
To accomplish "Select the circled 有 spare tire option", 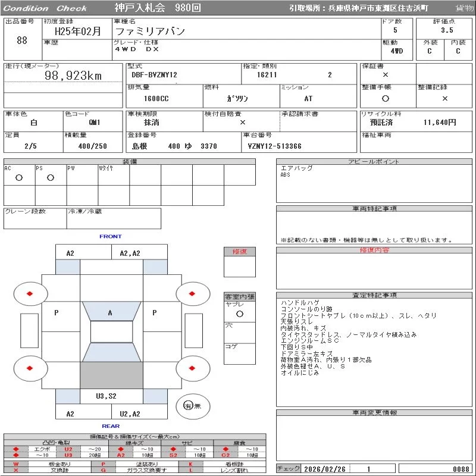I will coord(187,406).
